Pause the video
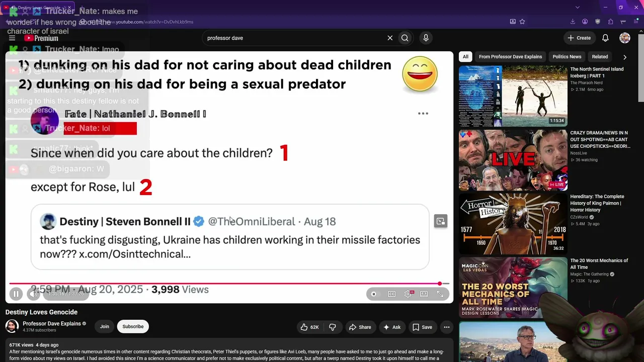Screen dimensions: 644x362 click(16, 294)
